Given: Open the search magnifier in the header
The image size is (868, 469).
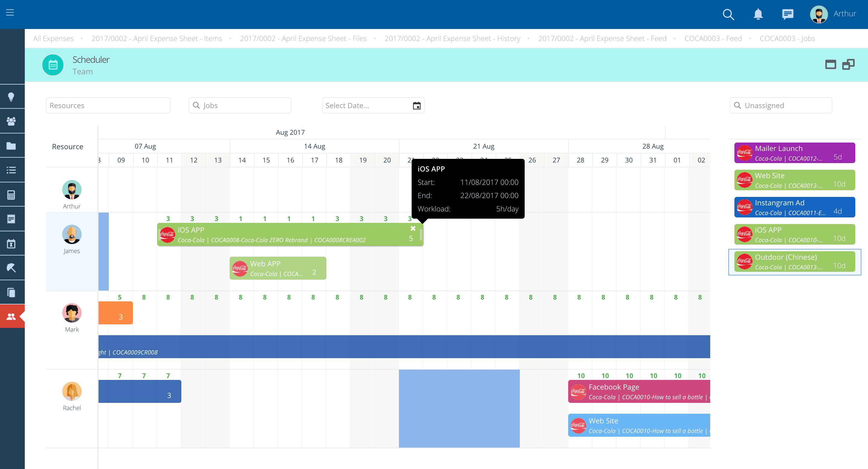Looking at the screenshot, I should (728, 14).
